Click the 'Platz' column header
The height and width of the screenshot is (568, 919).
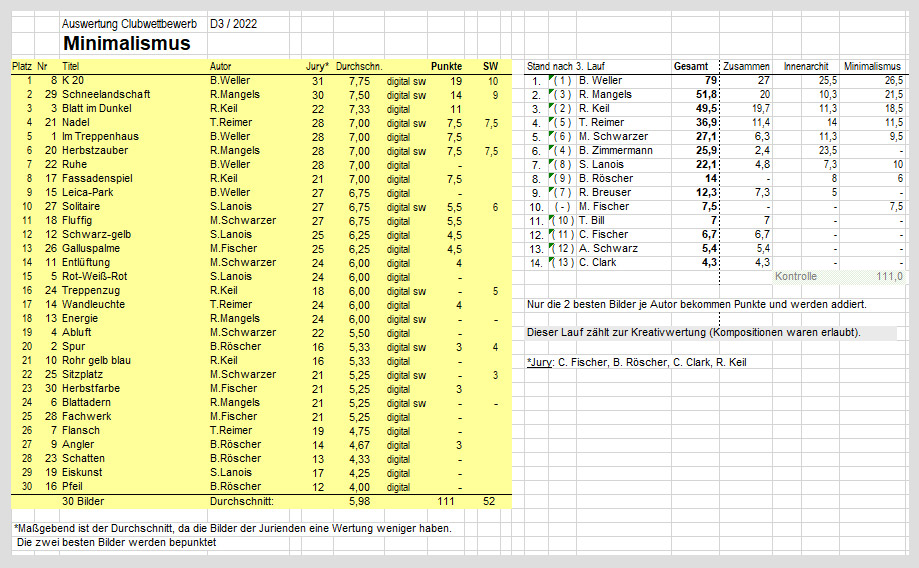click(22, 66)
